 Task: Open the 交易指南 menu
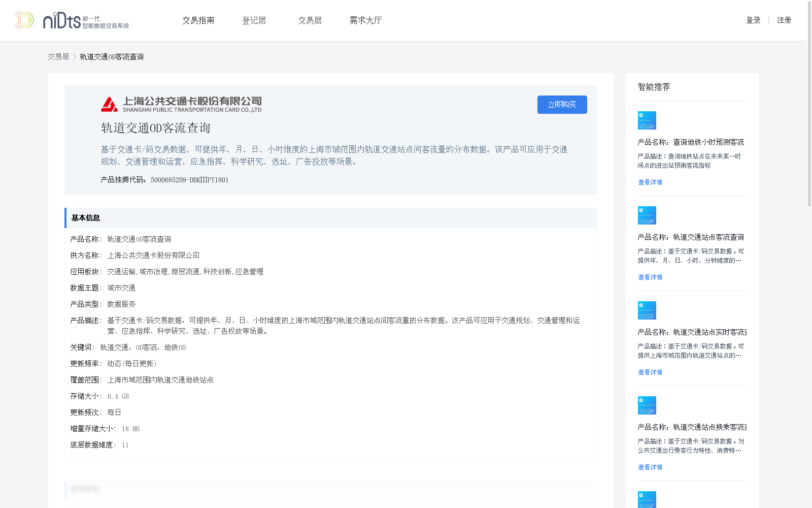[198, 20]
